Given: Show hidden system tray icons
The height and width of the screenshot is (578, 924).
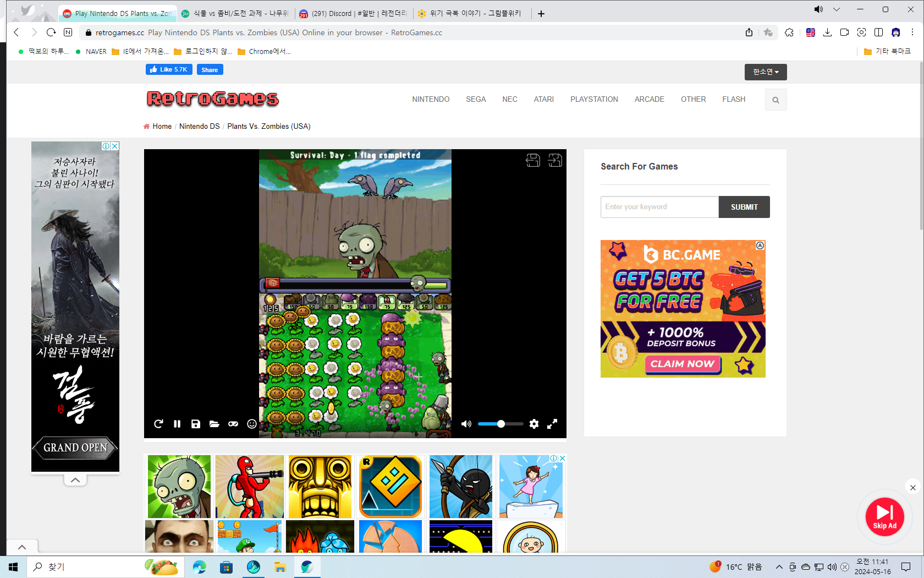Looking at the screenshot, I should (x=779, y=567).
